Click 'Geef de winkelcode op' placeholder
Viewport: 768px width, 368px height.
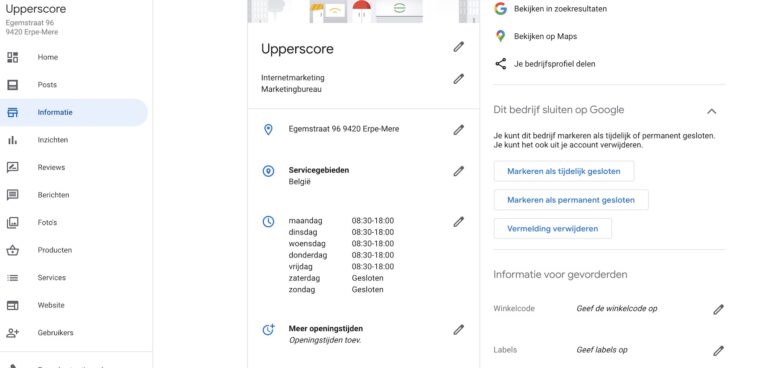617,309
